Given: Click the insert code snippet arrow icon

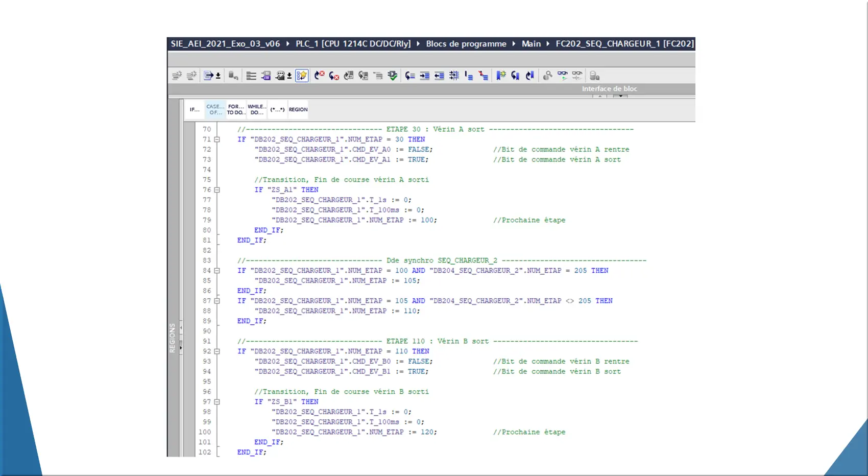Looking at the screenshot, I should (x=208, y=76).
